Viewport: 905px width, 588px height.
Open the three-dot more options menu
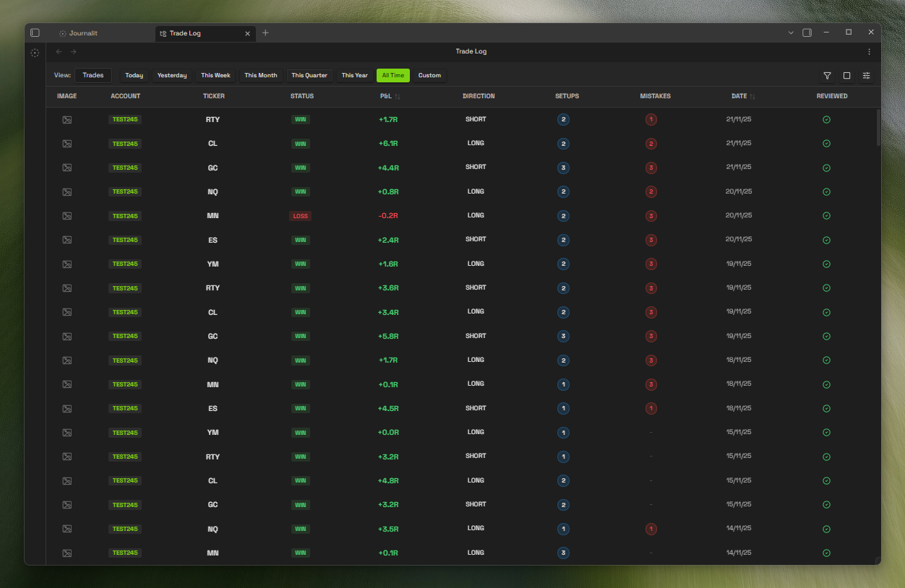coord(869,52)
